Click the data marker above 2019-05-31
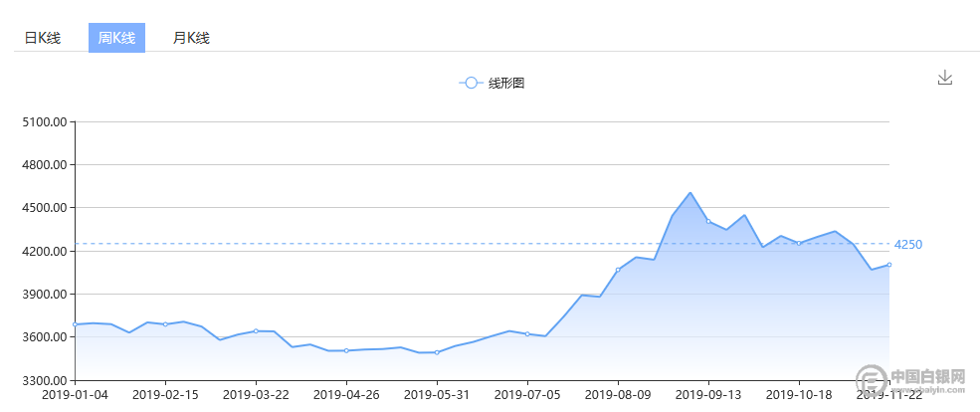 coord(437,352)
